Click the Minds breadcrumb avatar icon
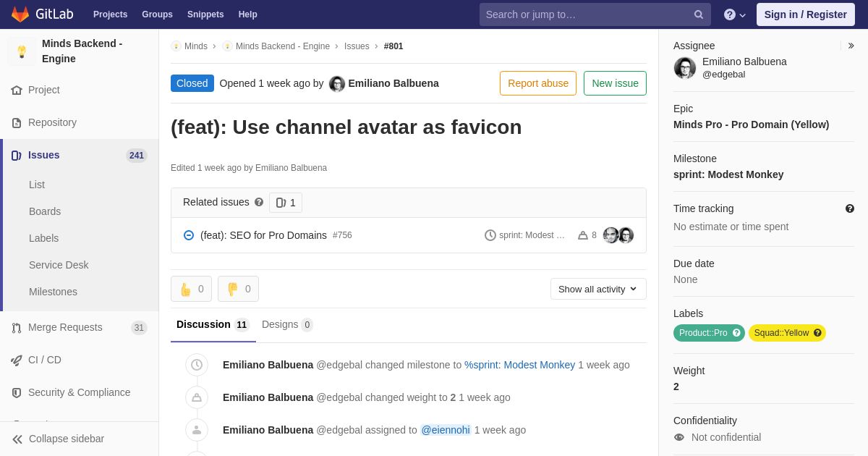This screenshot has height=456, width=868. tap(176, 46)
